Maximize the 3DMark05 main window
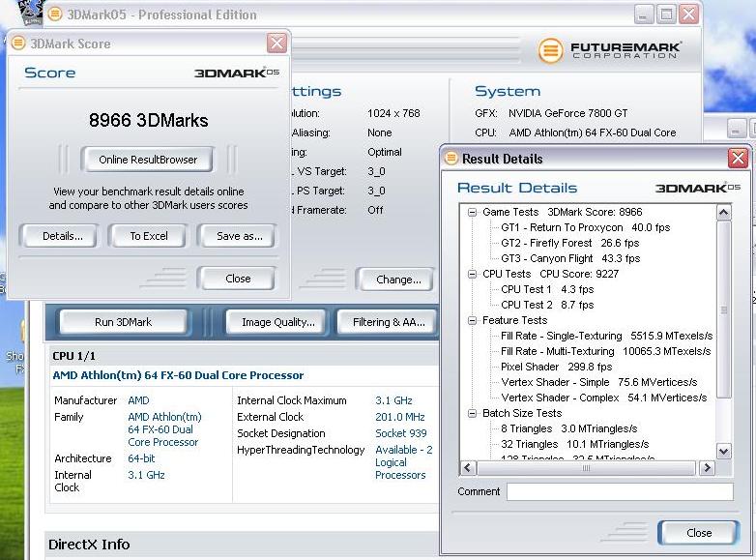756x560 pixels. (x=666, y=15)
